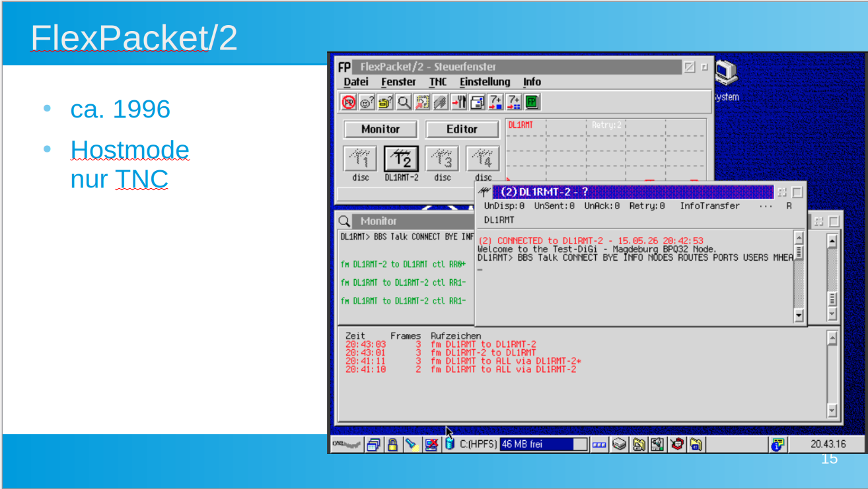Screen dimensions: 868x489
Task: Click the 46 MB frei disk space bar
Action: [544, 444]
